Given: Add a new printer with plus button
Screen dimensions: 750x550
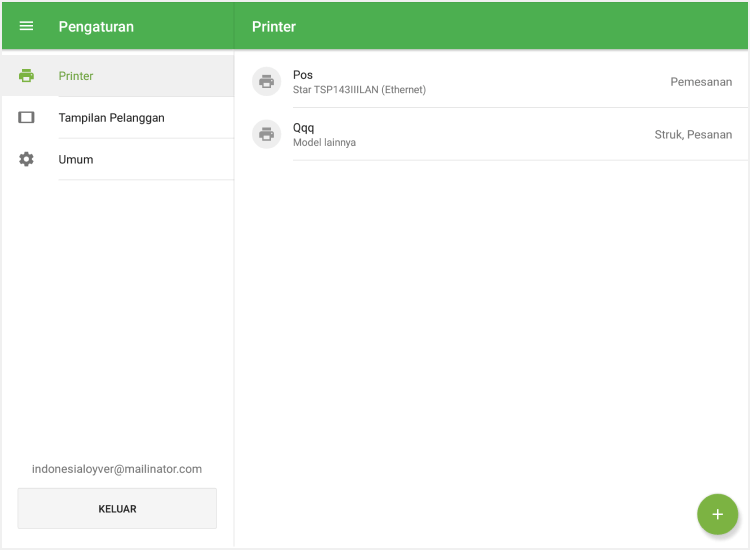Looking at the screenshot, I should click(x=717, y=514).
